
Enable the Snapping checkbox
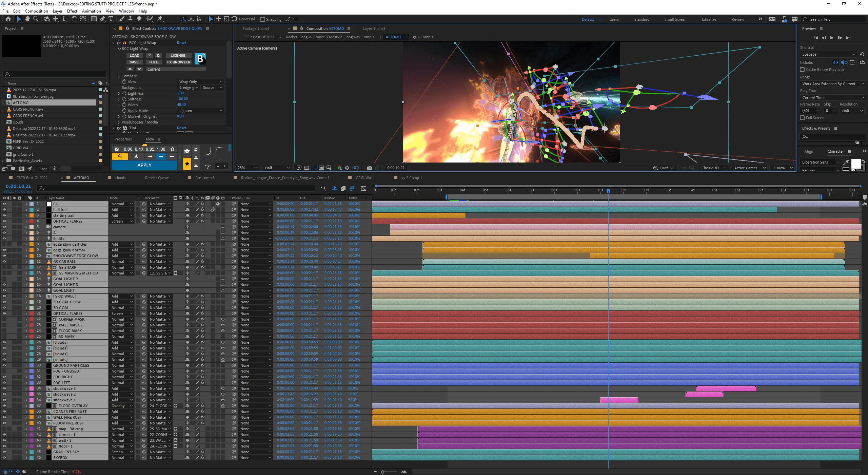(x=263, y=19)
